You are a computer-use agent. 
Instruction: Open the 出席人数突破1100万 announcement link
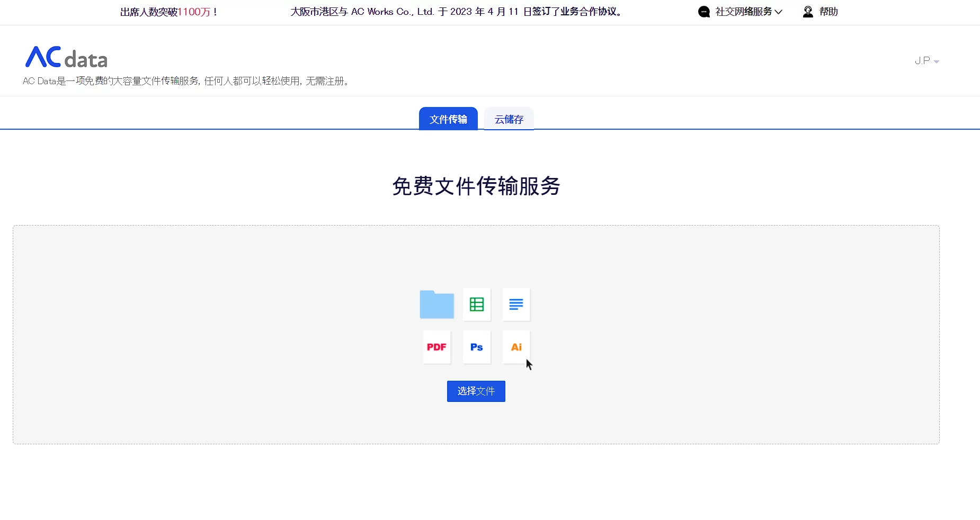168,12
